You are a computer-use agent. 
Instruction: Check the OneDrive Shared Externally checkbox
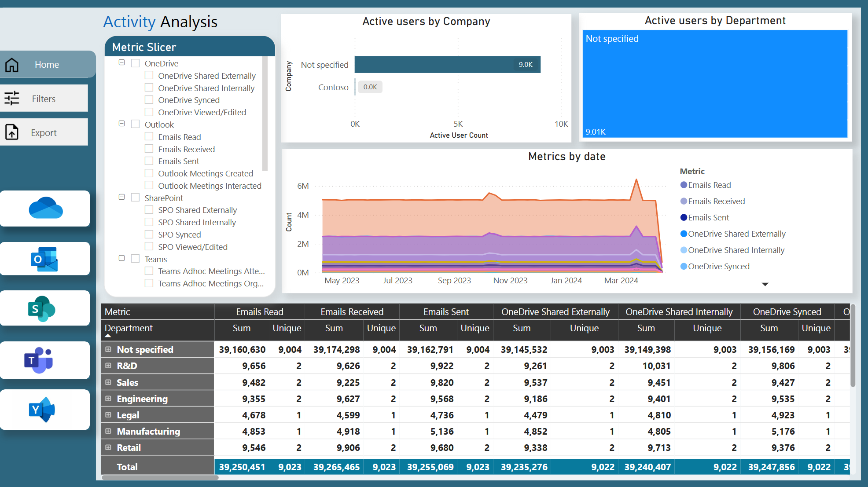click(x=149, y=75)
